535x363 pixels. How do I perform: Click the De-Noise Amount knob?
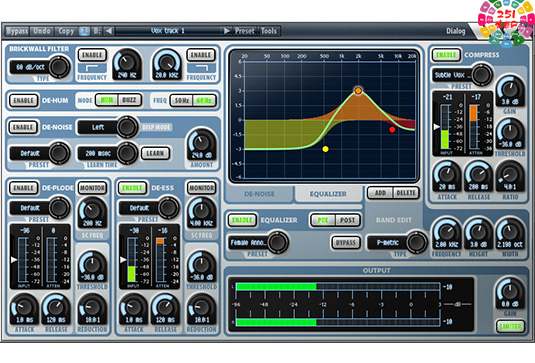click(202, 145)
